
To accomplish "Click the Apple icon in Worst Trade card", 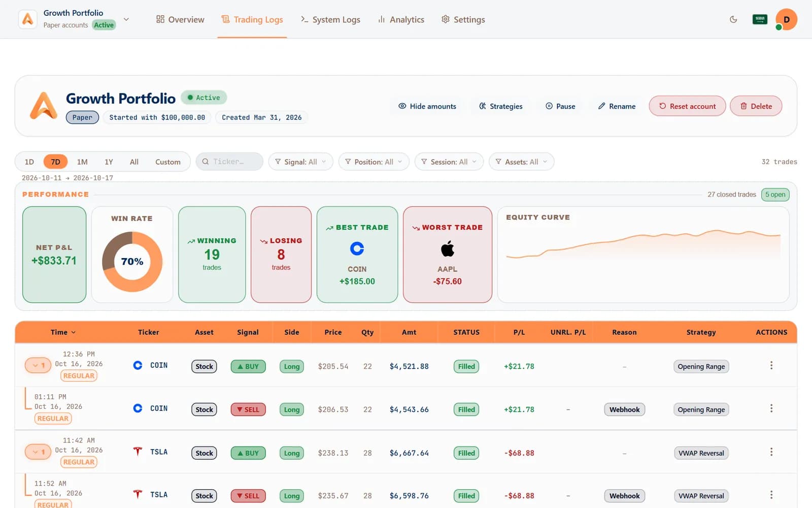I will (x=448, y=249).
